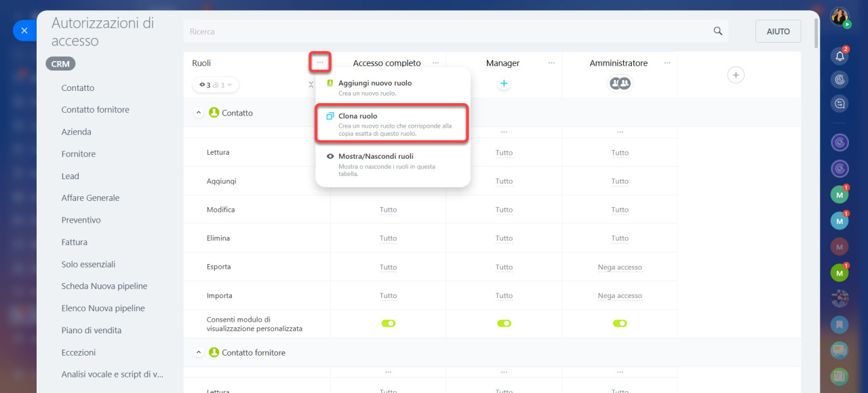This screenshot has height=393, width=868.
Task: Open Accesso completo's three-dot menu under Contatto fornitore
Action: (389, 373)
